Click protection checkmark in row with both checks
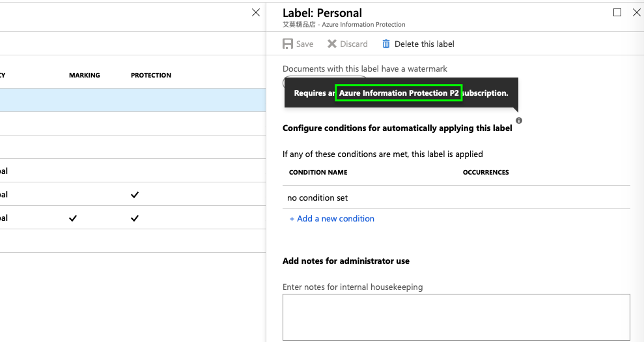Image resolution: width=644 pixels, height=342 pixels. pyautogui.click(x=135, y=218)
